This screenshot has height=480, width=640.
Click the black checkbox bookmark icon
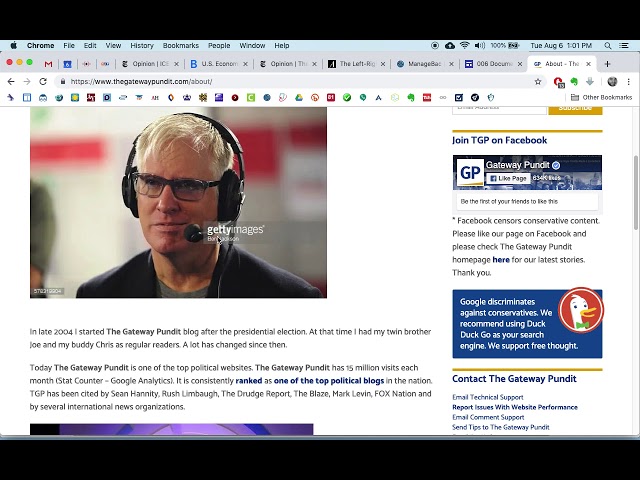459,98
